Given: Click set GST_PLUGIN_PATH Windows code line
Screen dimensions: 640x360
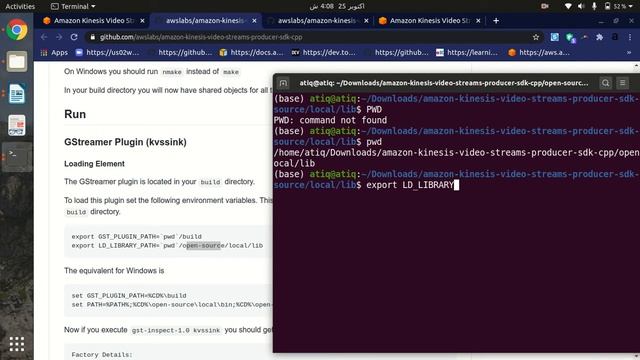Looking at the screenshot, I should coord(129,296).
